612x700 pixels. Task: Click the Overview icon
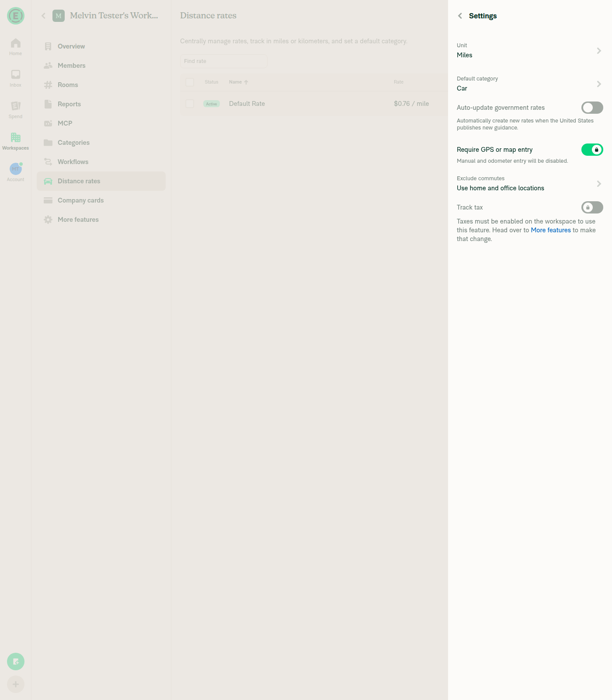(x=48, y=46)
